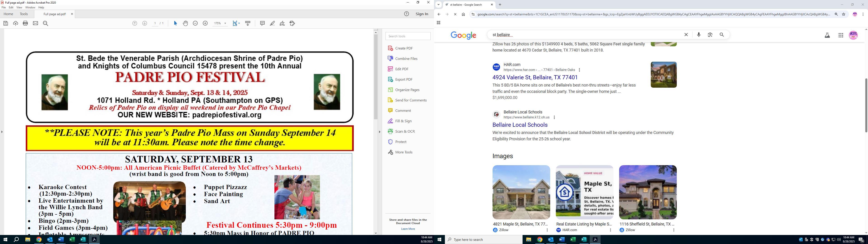Click the Search tools input field
The height and width of the screenshot is (244, 868).
tap(408, 36)
